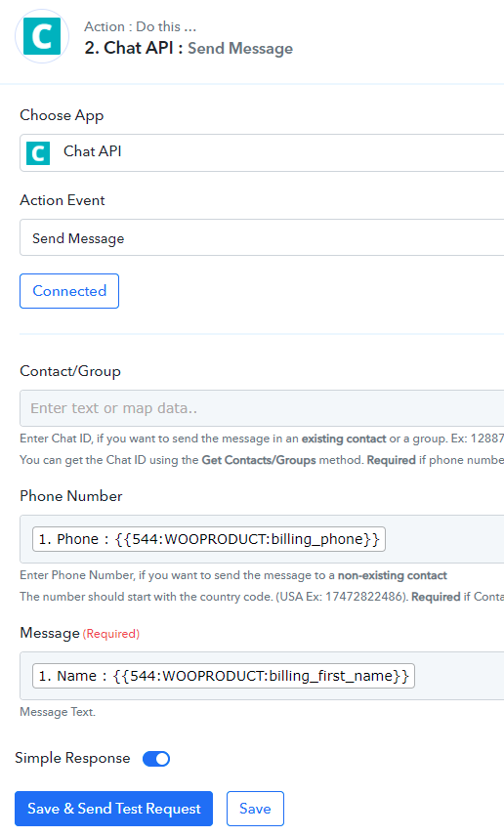The image size is (504, 836).
Task: Click the Contact/Group field label
Action: click(70, 371)
